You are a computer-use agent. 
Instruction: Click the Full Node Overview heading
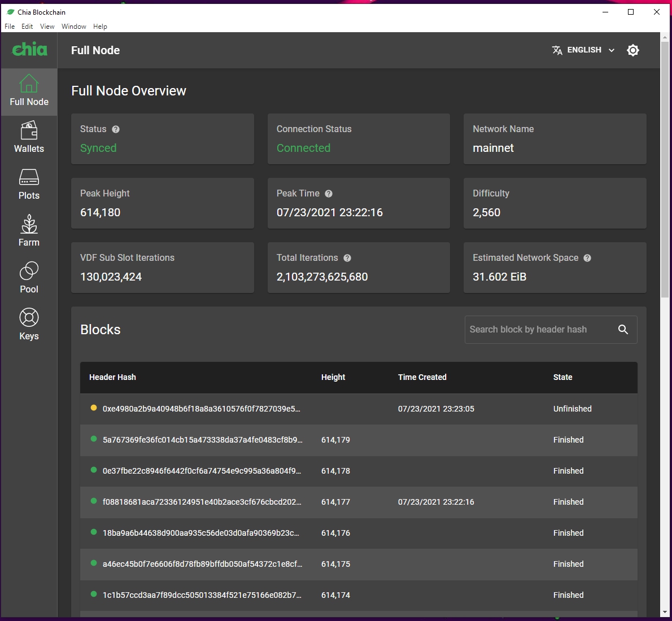129,91
